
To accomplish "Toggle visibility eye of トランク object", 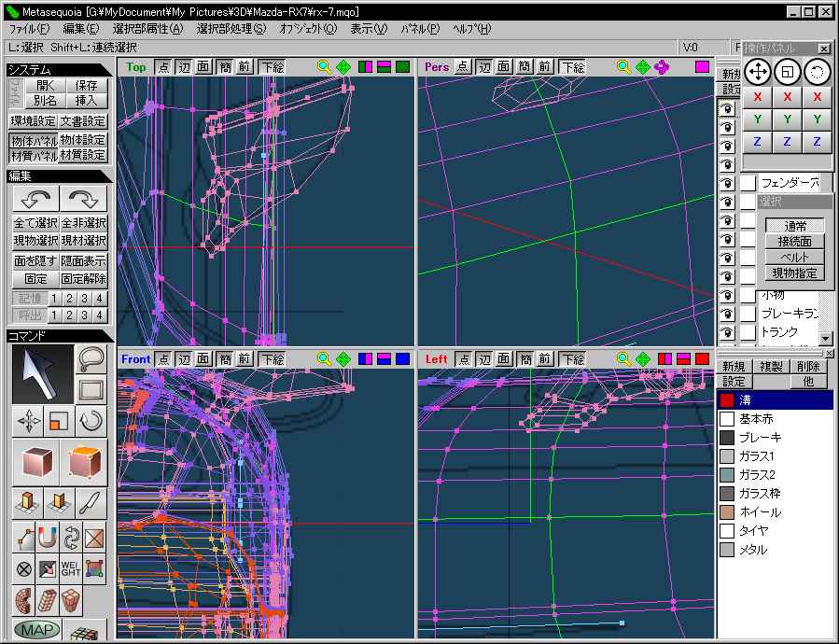I will pos(726,332).
